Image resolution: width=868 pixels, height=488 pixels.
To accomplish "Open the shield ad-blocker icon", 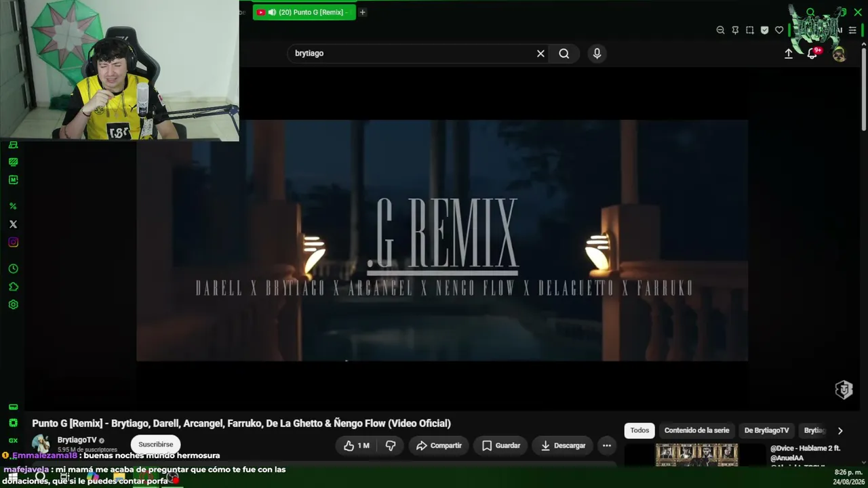I will [764, 30].
